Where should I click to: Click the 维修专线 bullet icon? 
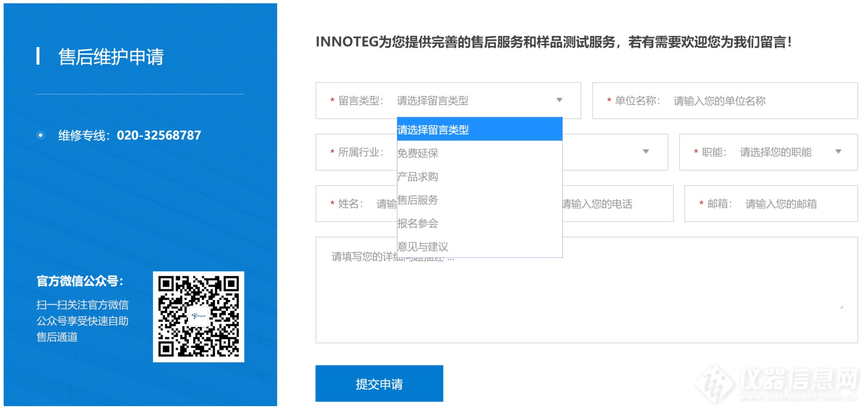click(x=41, y=135)
